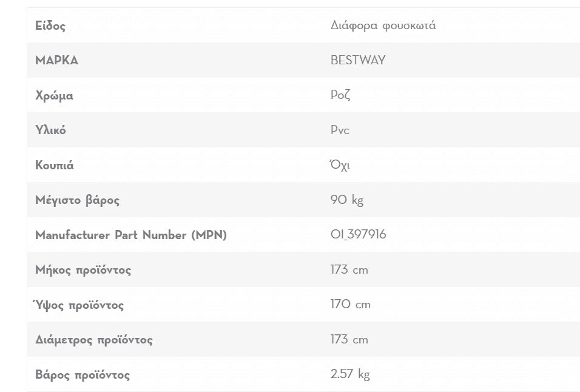
Task: Click the ΜΑΡΚΑ row label
Action: coord(56,60)
